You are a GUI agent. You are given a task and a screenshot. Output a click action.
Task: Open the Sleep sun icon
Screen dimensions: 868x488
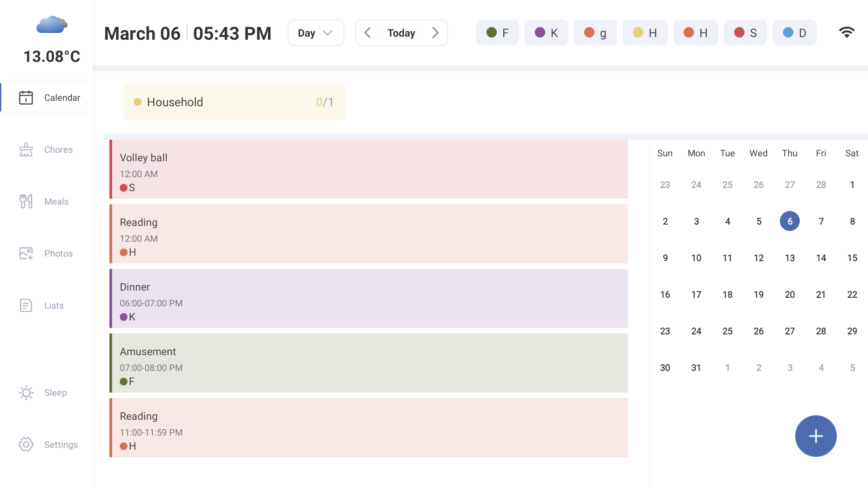(26, 393)
